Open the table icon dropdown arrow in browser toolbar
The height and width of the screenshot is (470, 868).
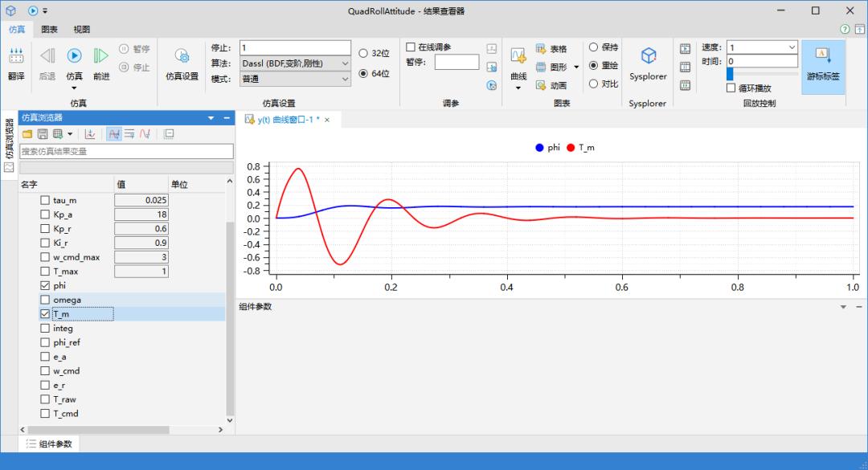coord(70,134)
